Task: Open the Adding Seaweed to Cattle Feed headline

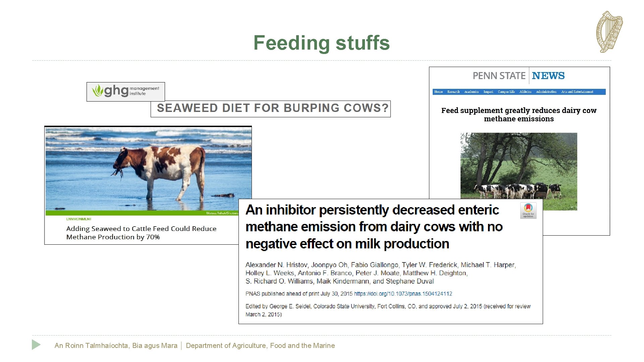Action: [x=141, y=233]
